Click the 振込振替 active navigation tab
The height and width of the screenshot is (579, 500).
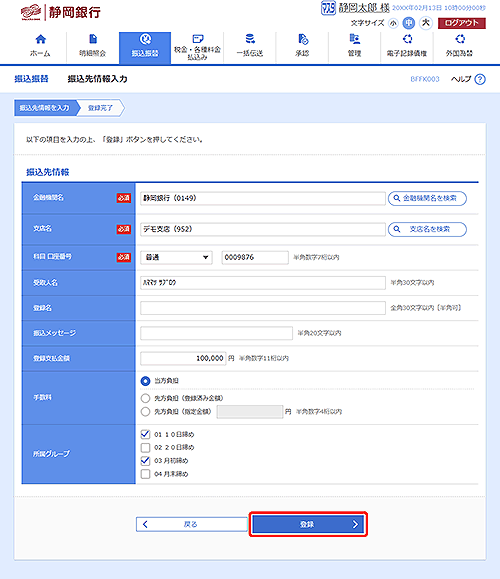tap(145, 48)
